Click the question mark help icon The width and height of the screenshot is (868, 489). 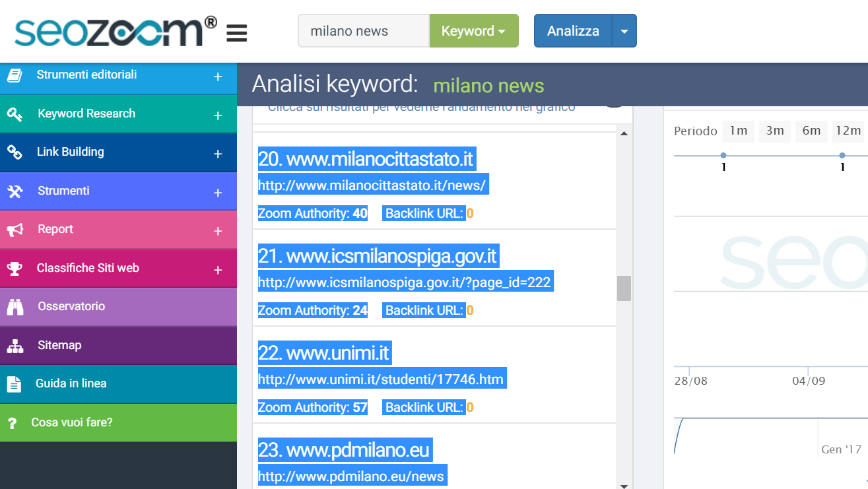(12, 423)
